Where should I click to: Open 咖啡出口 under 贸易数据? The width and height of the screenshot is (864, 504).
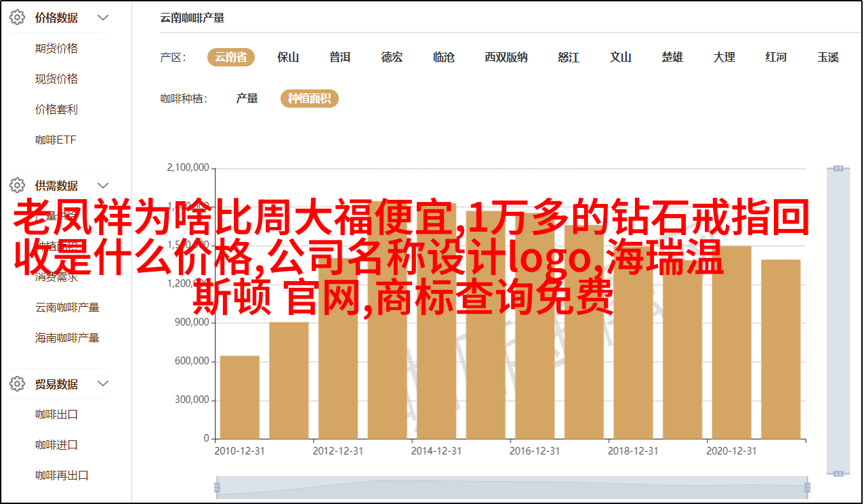point(57,415)
